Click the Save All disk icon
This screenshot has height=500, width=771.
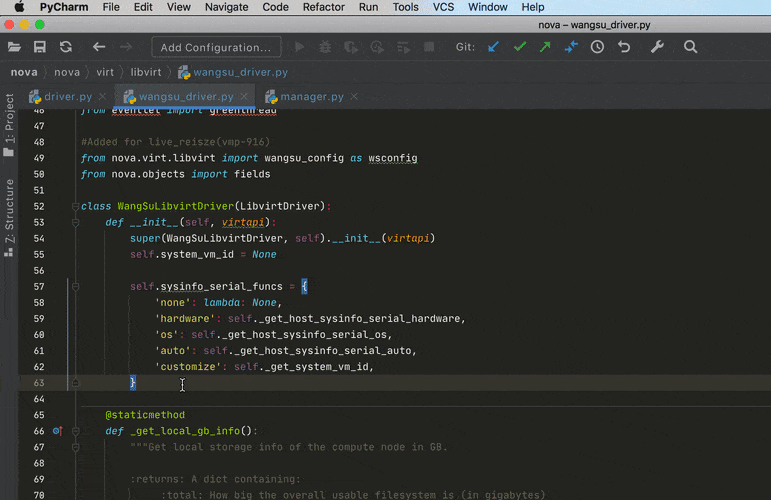click(40, 47)
